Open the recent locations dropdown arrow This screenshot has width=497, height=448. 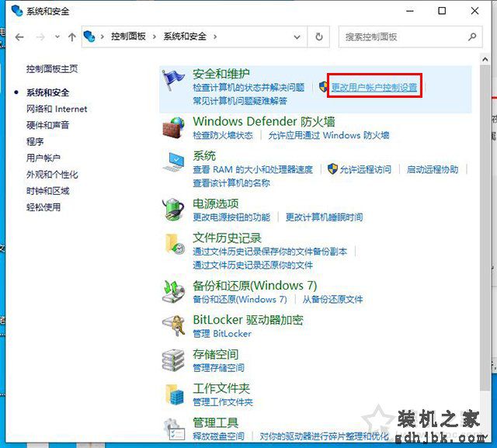(x=57, y=36)
